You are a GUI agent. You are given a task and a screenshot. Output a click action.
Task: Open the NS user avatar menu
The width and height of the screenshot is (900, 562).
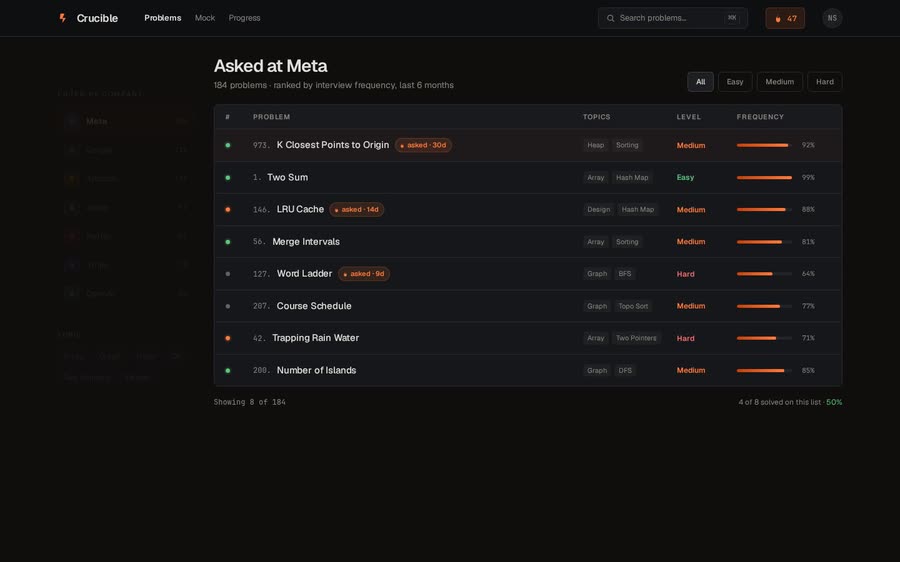pyautogui.click(x=832, y=18)
